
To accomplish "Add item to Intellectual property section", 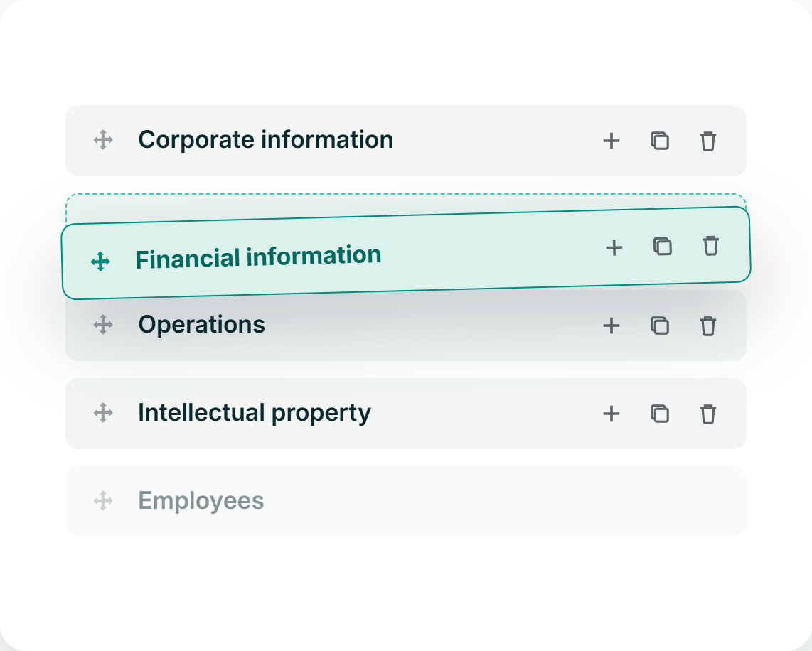I will [x=611, y=414].
